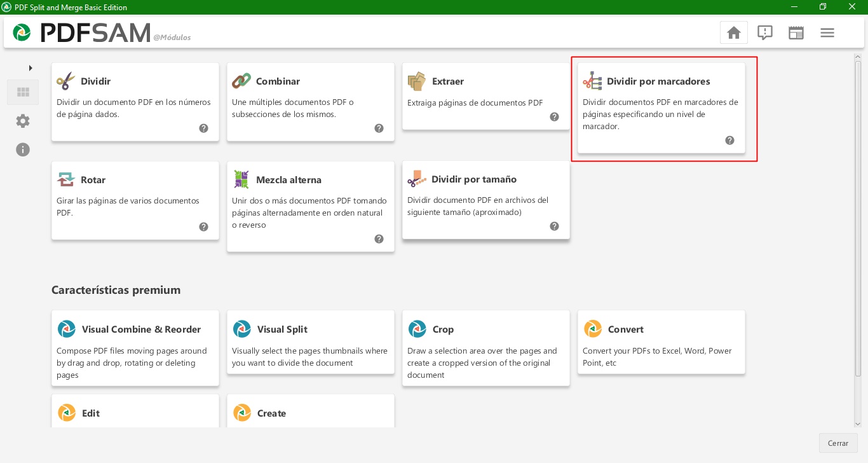Image resolution: width=868 pixels, height=463 pixels.
Task: Open the log messages icon in header
Action: click(x=765, y=32)
